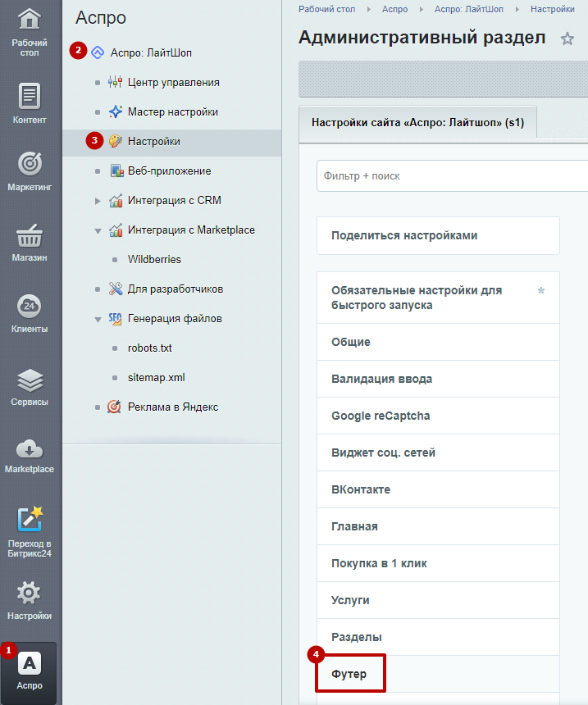
Task: Open the Магазин basket icon
Action: [30, 235]
